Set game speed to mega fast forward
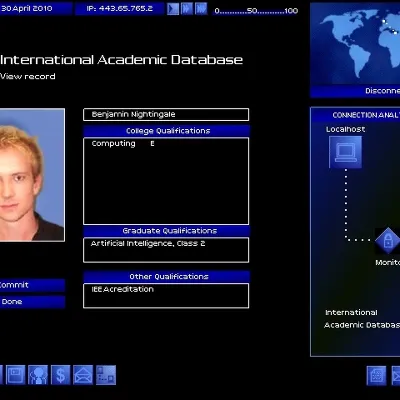 [201, 9]
